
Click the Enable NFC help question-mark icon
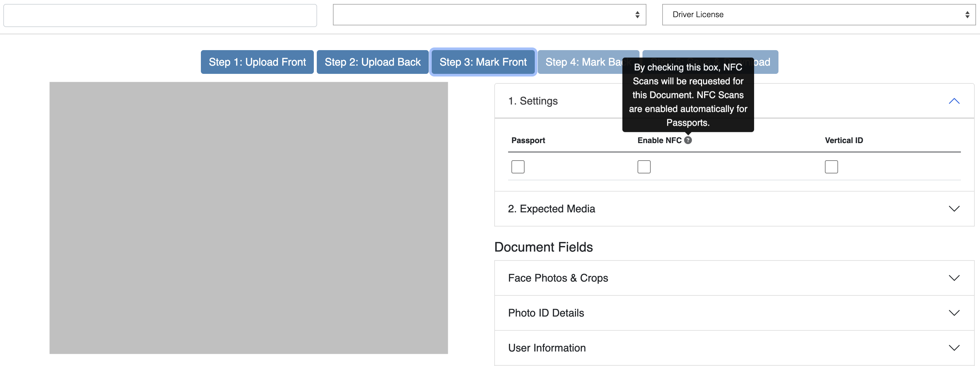[x=688, y=140]
